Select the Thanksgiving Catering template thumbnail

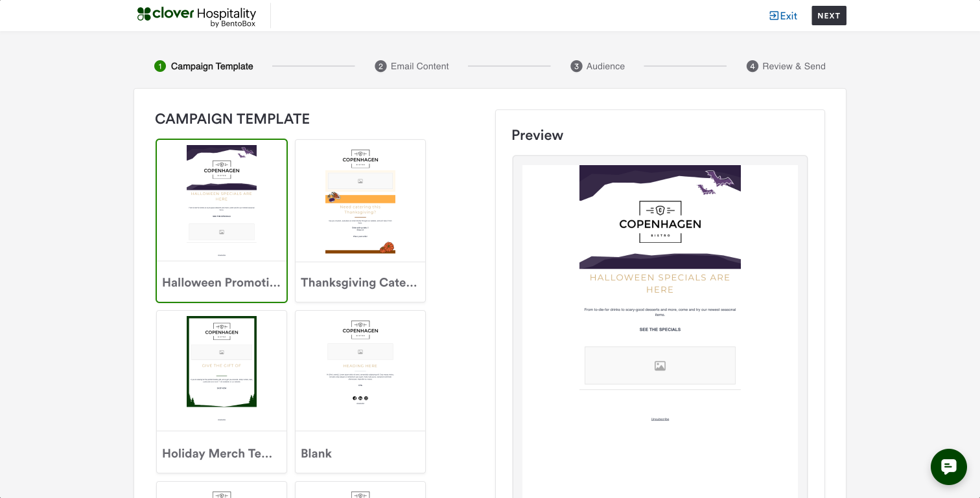[360, 201]
